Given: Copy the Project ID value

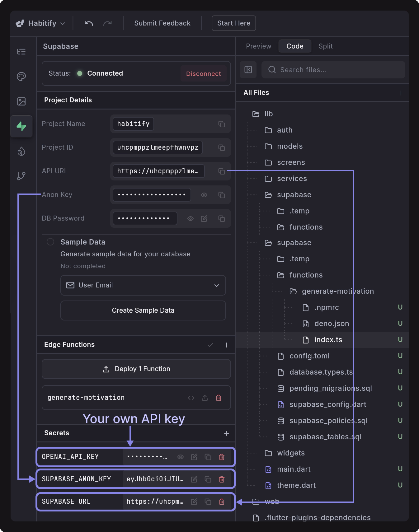Looking at the screenshot, I should click(x=221, y=147).
